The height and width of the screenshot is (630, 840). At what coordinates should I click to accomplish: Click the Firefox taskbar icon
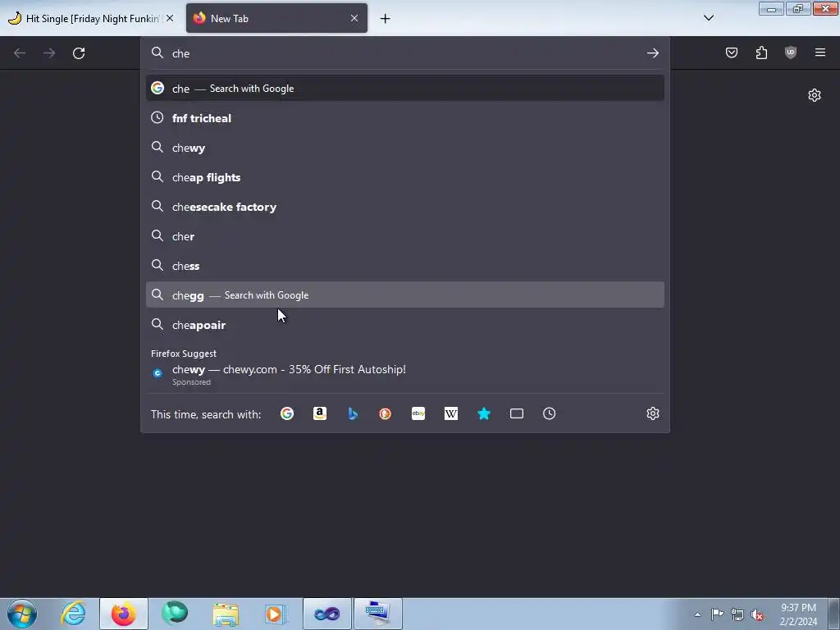[x=124, y=614]
